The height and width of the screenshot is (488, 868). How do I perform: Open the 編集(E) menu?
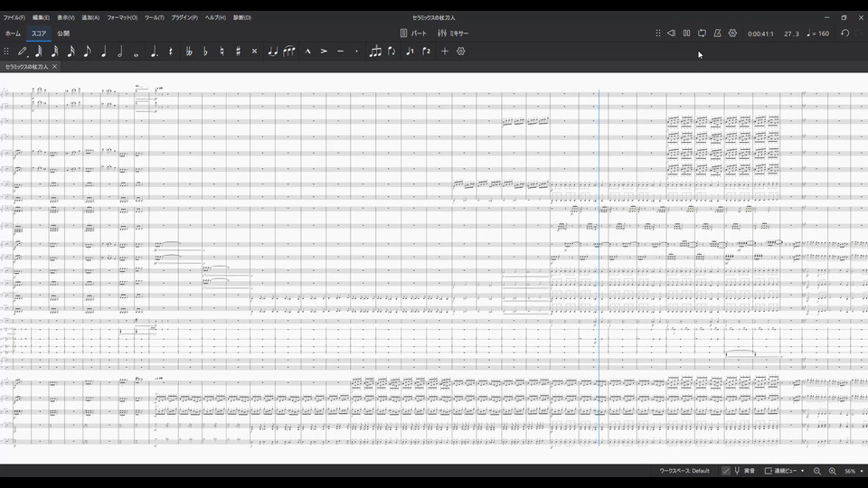pyautogui.click(x=41, y=18)
